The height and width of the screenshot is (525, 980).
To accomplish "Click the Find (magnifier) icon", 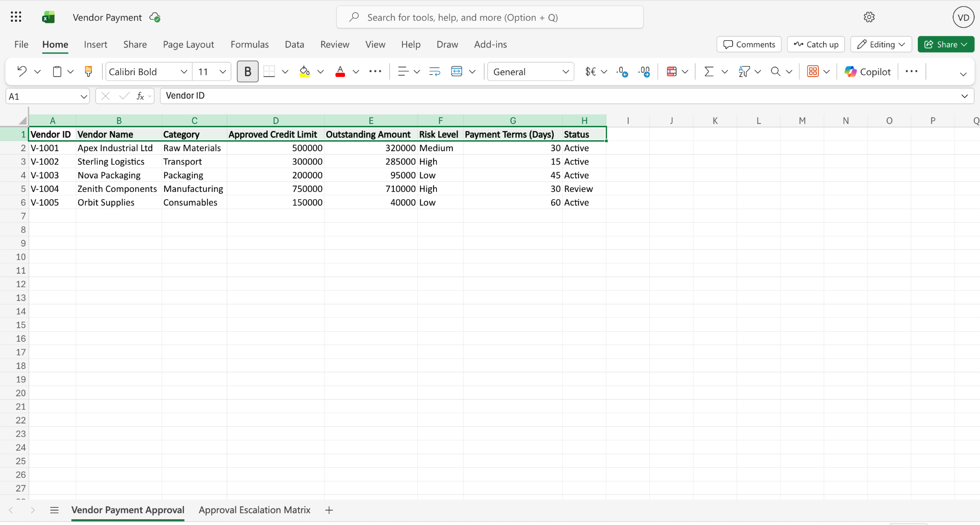I will (775, 71).
